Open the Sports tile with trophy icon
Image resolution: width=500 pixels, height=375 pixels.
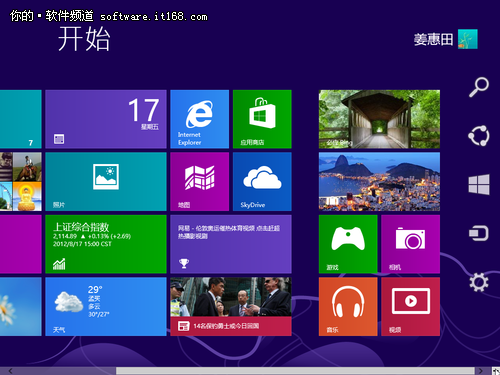[231, 244]
